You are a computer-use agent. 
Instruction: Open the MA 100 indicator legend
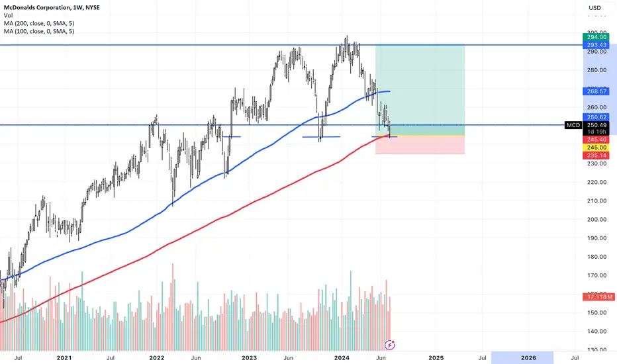39,32
